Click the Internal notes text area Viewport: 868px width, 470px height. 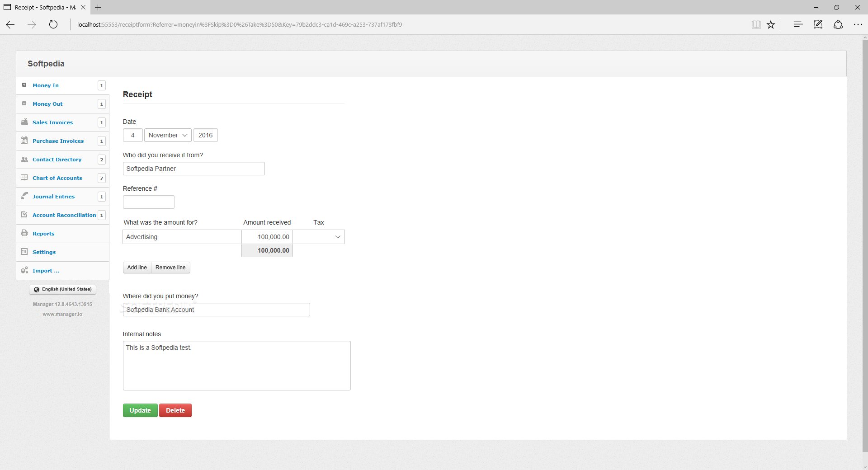(x=237, y=366)
